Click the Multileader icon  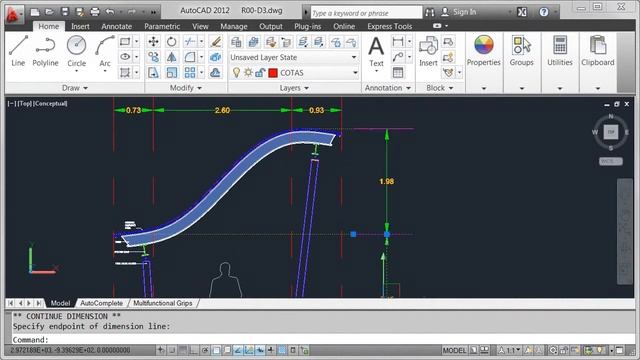point(398,57)
